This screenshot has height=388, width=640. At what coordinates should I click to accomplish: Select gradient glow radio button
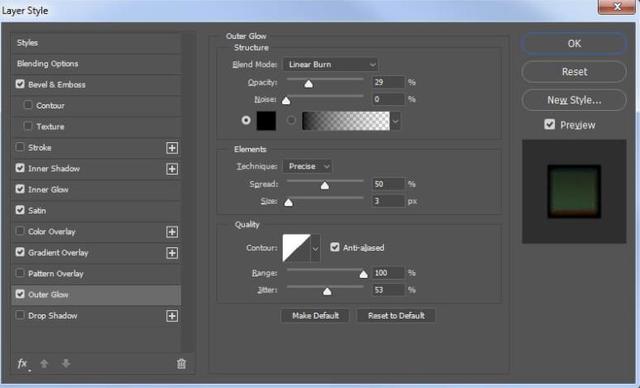pyautogui.click(x=291, y=120)
